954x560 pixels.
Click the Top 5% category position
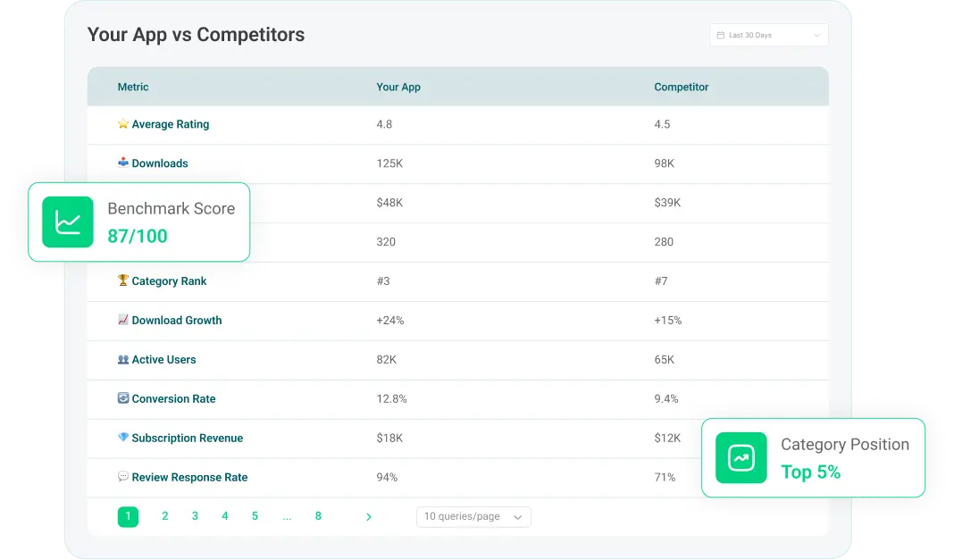click(x=811, y=472)
